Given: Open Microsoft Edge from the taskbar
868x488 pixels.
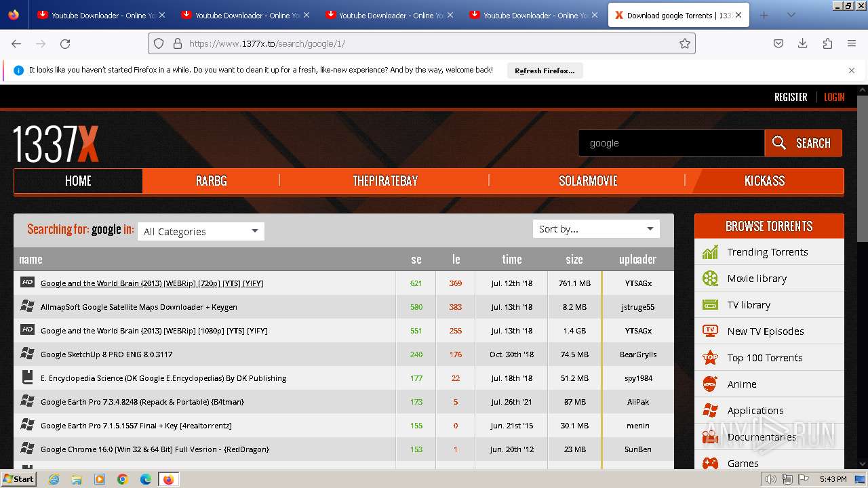Looking at the screenshot, I should click(x=146, y=479).
